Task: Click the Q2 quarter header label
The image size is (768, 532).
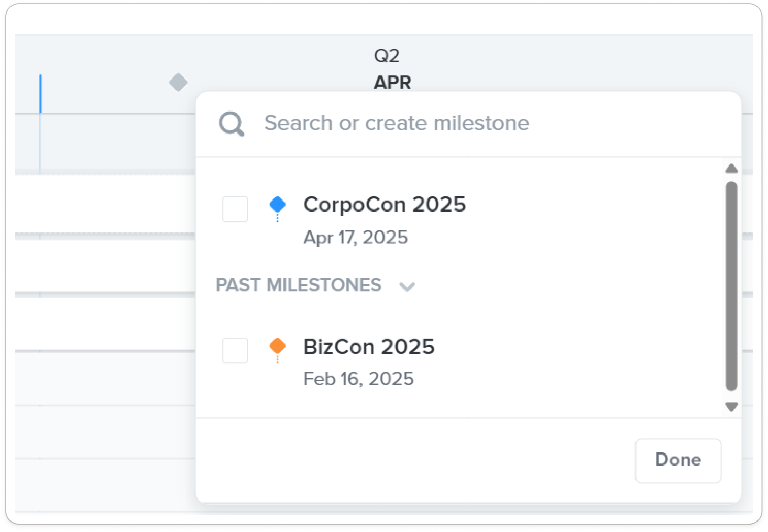Action: 387,56
